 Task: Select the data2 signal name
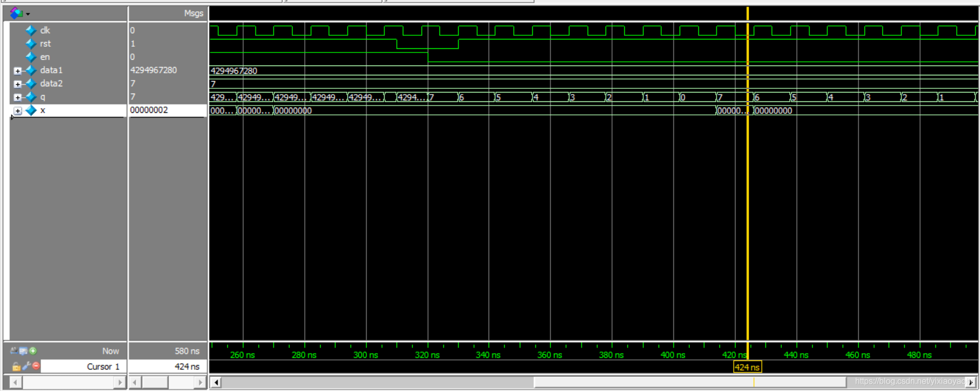(x=51, y=83)
